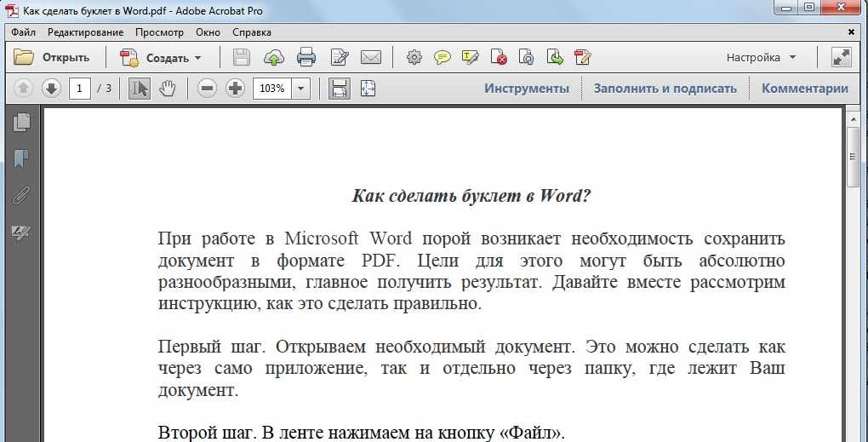The height and width of the screenshot is (442, 868).
Task: Click the send by email envelope icon
Action: pos(371,57)
